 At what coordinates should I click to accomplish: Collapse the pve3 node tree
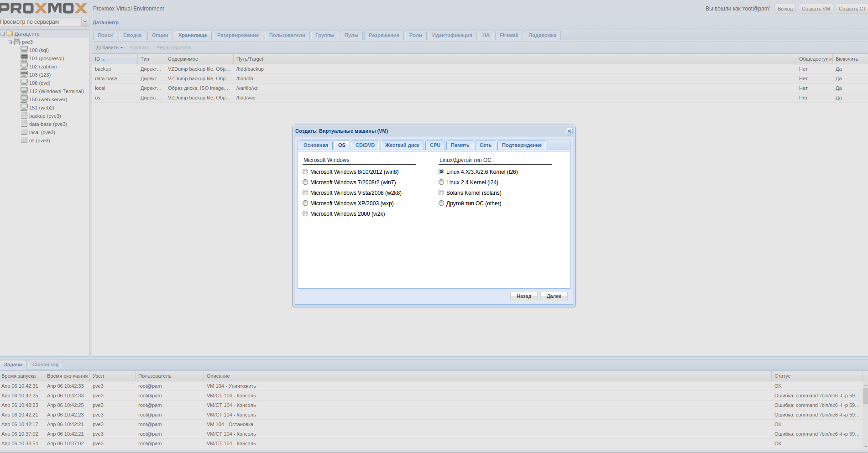[10, 42]
